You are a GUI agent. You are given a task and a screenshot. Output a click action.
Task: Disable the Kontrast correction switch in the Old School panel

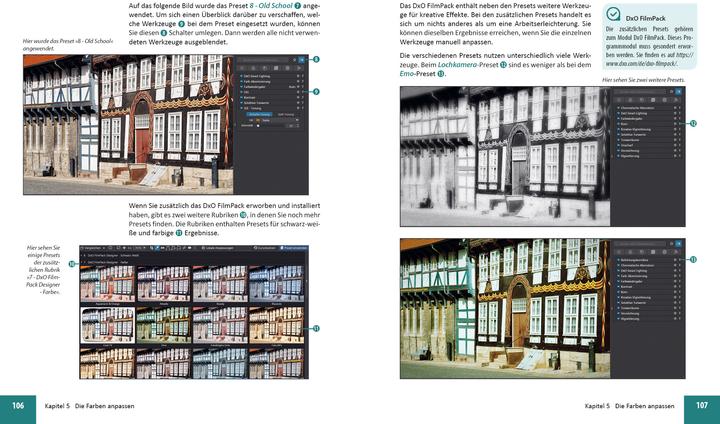pyautogui.click(x=298, y=97)
